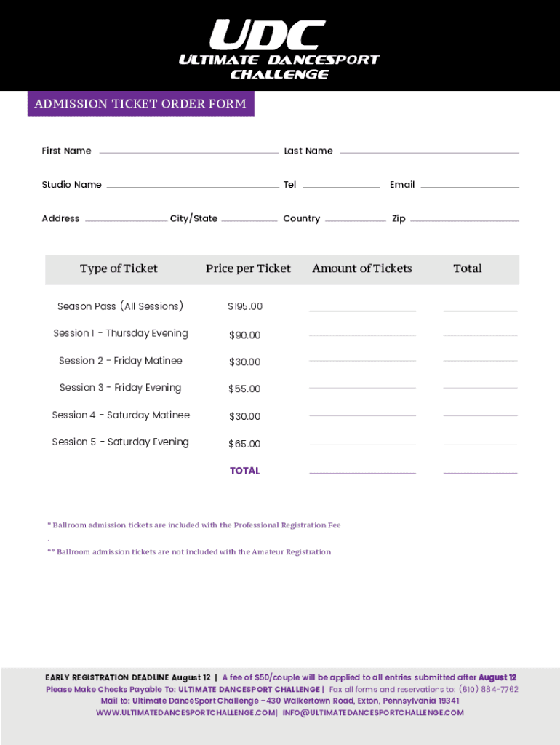Focus the Zip field
This screenshot has width=560, height=745.
click(x=465, y=217)
